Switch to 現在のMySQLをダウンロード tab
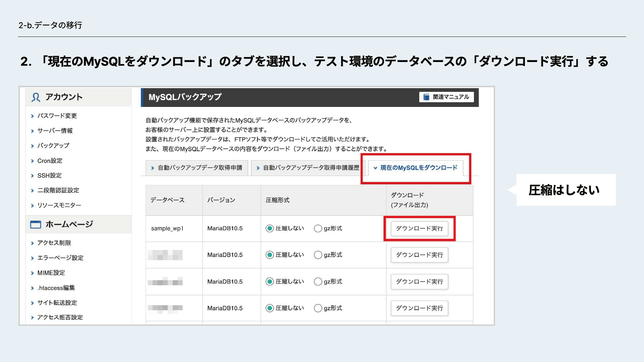Screen dimensions: 644x362 click(x=419, y=168)
